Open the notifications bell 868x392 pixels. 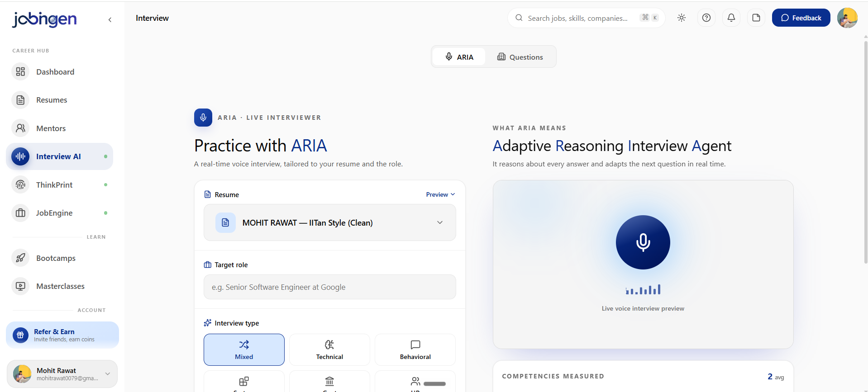click(731, 18)
